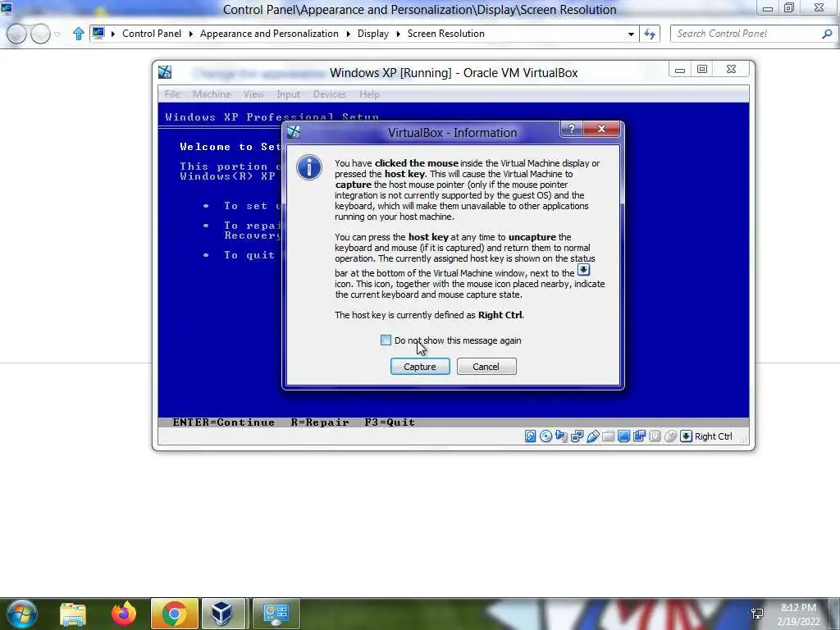Open File Explorer from the taskbar
The image size is (840, 630).
coord(73,614)
